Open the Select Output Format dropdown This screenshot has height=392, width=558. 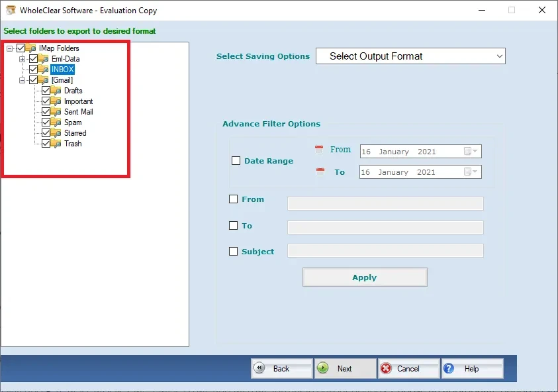point(500,56)
